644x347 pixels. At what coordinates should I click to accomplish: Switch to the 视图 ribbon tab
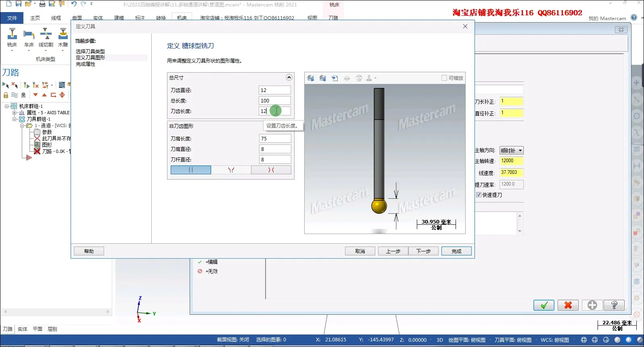tap(312, 18)
